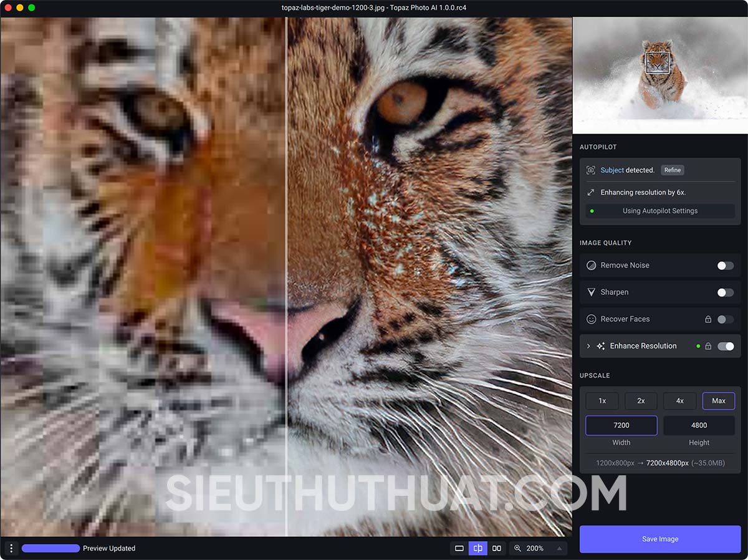The image size is (748, 560).
Task: Enable the Remove Noise toggle
Action: (x=726, y=266)
